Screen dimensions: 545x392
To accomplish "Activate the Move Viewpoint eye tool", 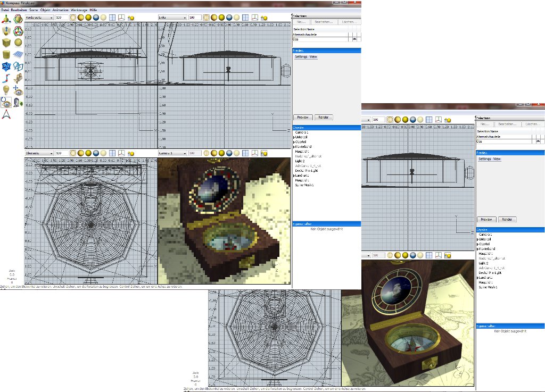I will click(18, 90).
